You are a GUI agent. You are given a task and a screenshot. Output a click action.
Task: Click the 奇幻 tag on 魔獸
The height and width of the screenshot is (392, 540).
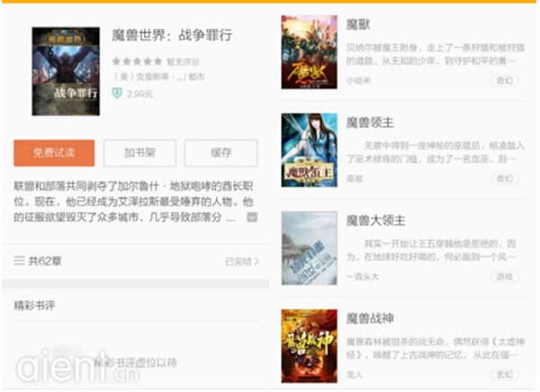point(505,81)
